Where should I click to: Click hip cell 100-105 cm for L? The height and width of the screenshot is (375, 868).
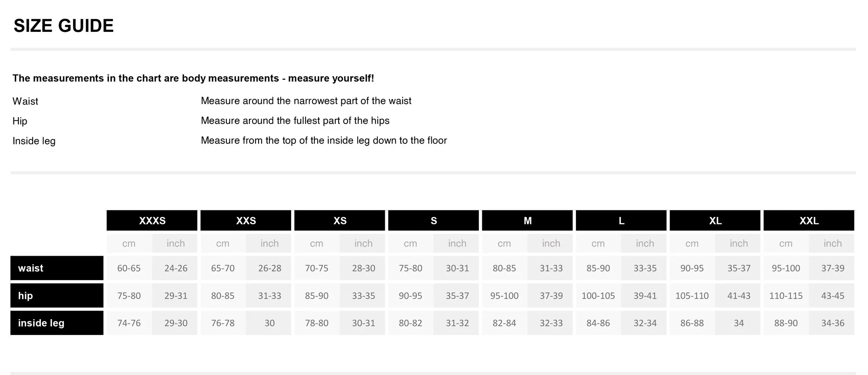click(598, 295)
